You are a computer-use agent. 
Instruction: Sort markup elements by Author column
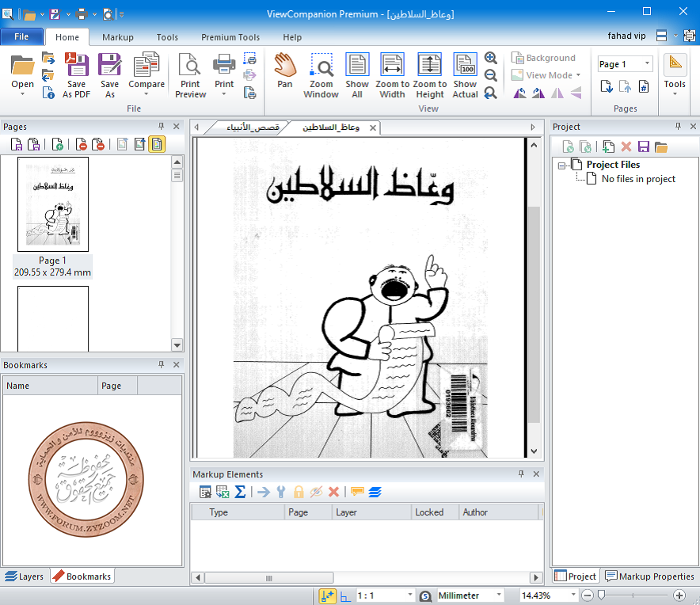[500, 512]
